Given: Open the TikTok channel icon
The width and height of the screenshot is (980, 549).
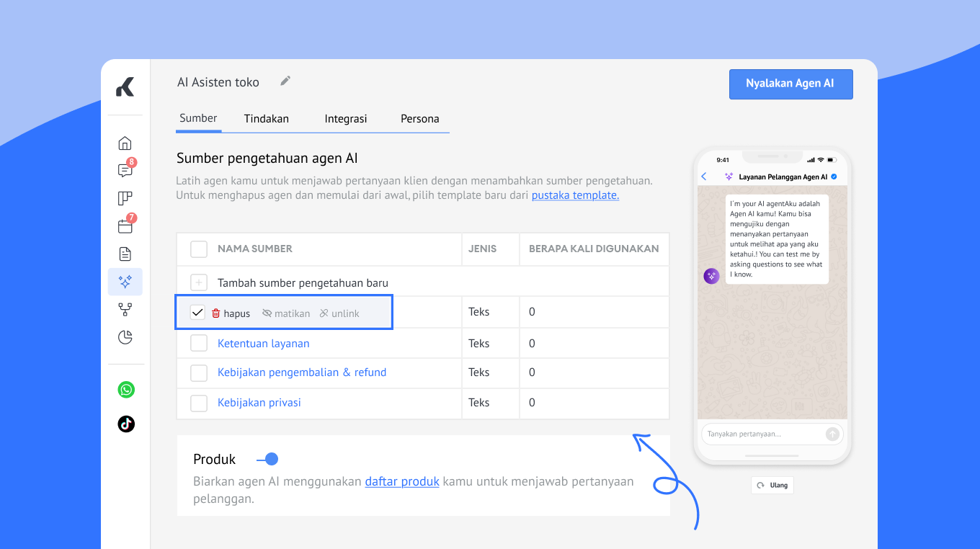Looking at the screenshot, I should point(126,424).
